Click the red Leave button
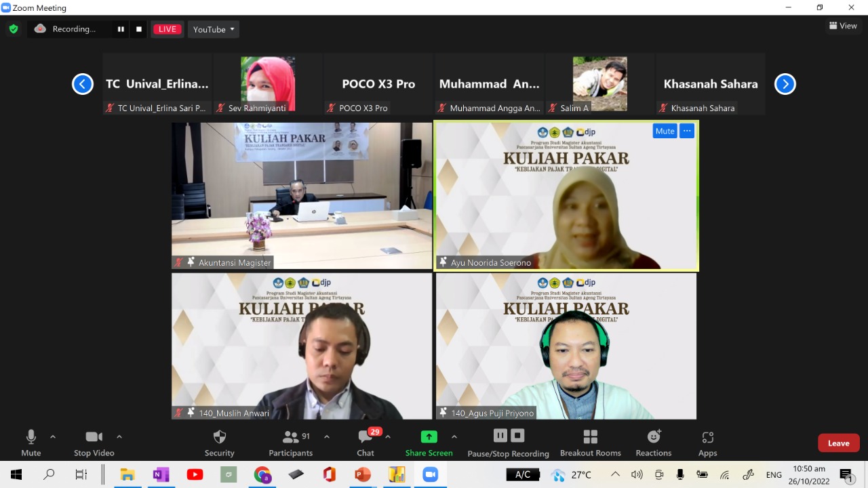 pyautogui.click(x=838, y=443)
